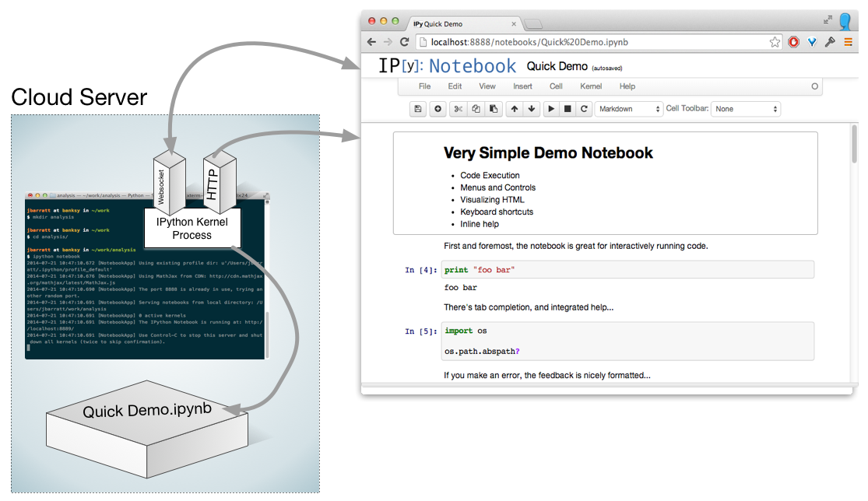Open the Cell Toolbar None dropdown
Screen dimensions: 868x501
tap(746, 109)
